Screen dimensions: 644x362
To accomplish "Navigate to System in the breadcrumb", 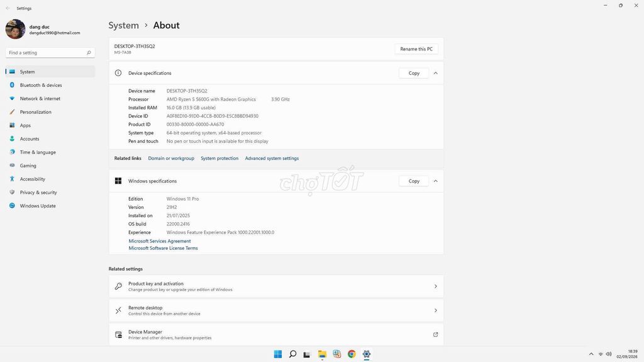I will click(124, 25).
